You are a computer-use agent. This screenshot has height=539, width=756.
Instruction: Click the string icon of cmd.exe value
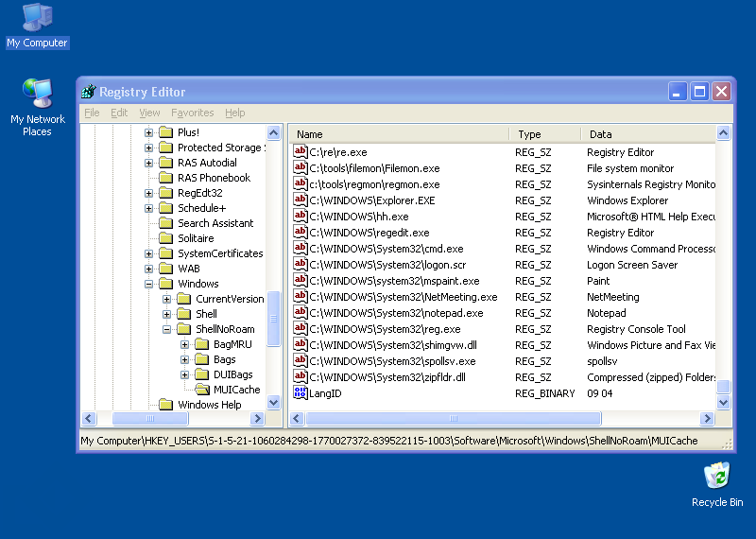coord(300,249)
